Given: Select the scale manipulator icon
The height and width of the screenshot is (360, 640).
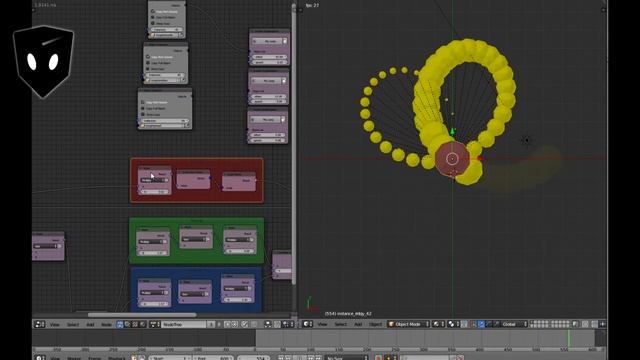Looking at the screenshot, I should [x=496, y=324].
